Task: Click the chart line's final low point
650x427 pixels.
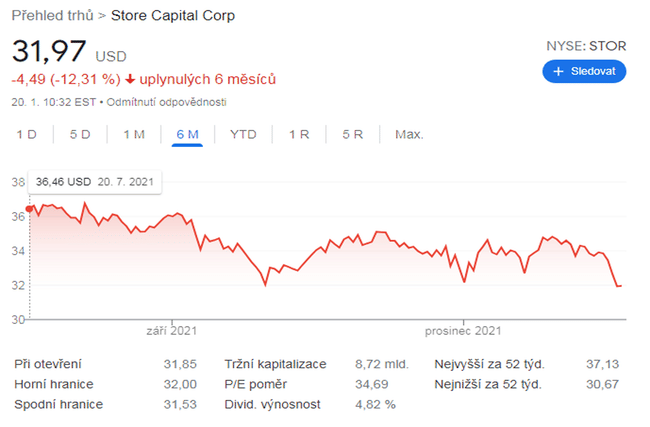Action: tap(619, 286)
